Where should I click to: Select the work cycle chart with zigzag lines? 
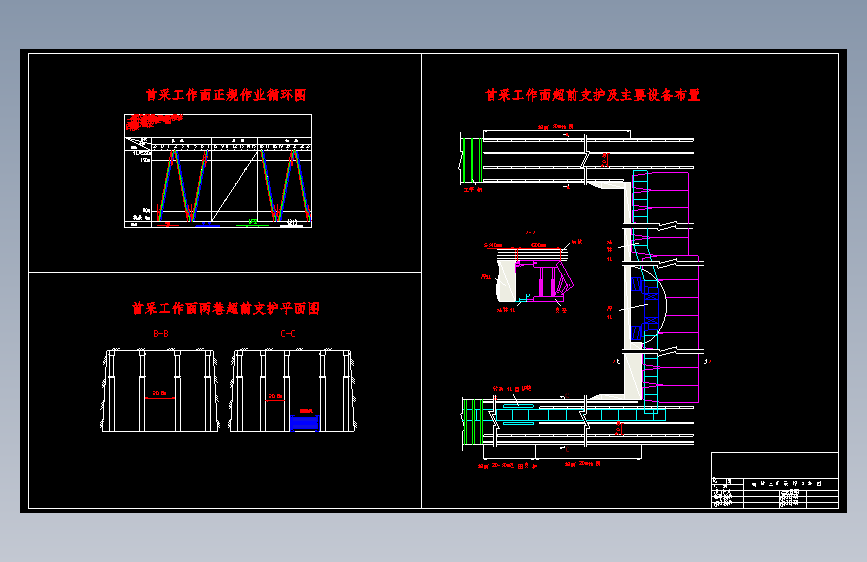pyautogui.click(x=218, y=171)
